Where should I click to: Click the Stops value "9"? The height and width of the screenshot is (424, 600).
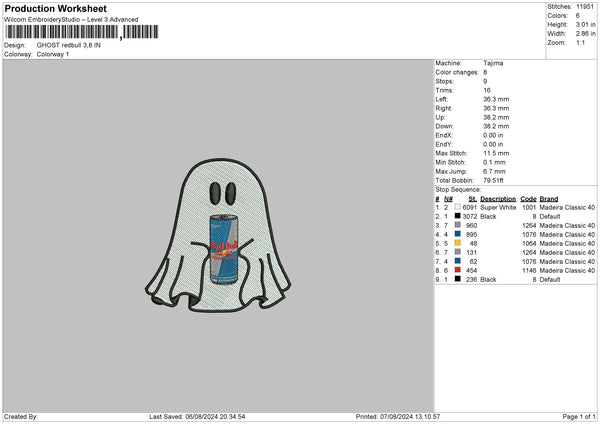[485, 81]
